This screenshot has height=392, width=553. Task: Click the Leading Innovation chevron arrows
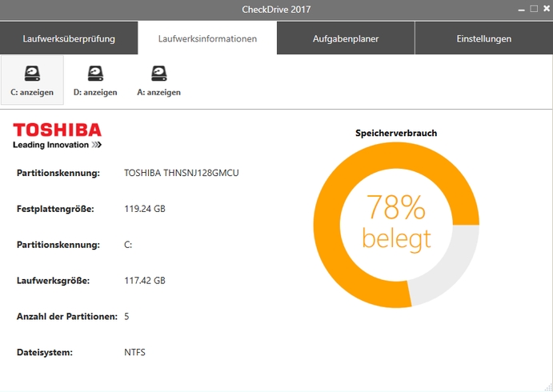[96, 146]
